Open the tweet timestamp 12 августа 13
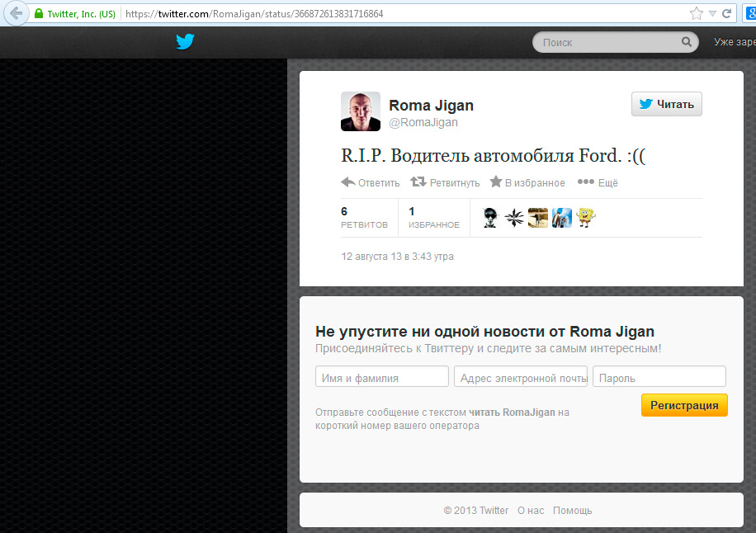756x533 pixels. (397, 257)
